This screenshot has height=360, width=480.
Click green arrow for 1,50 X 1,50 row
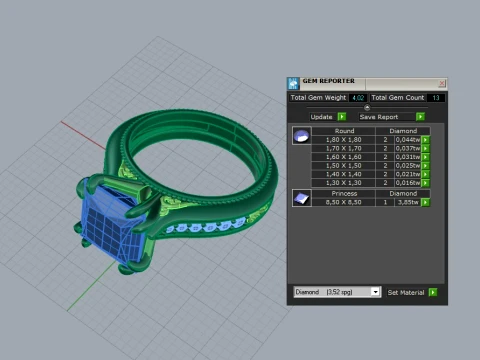click(426, 166)
